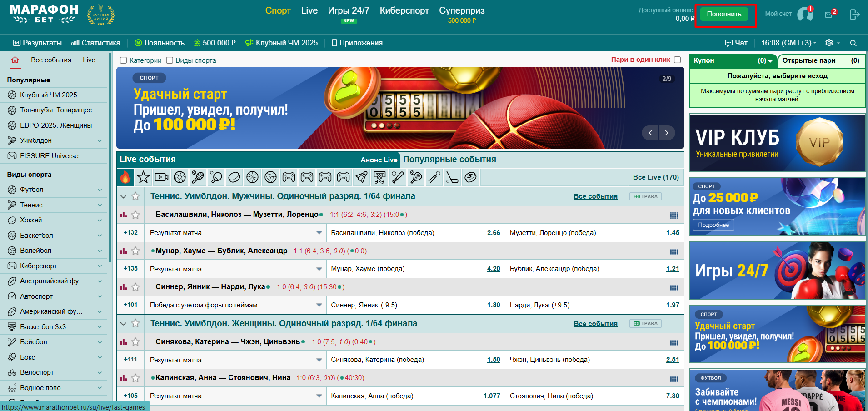Expand the Киберспорт sidebar chevron
Image resolution: width=868 pixels, height=411 pixels.
100,266
